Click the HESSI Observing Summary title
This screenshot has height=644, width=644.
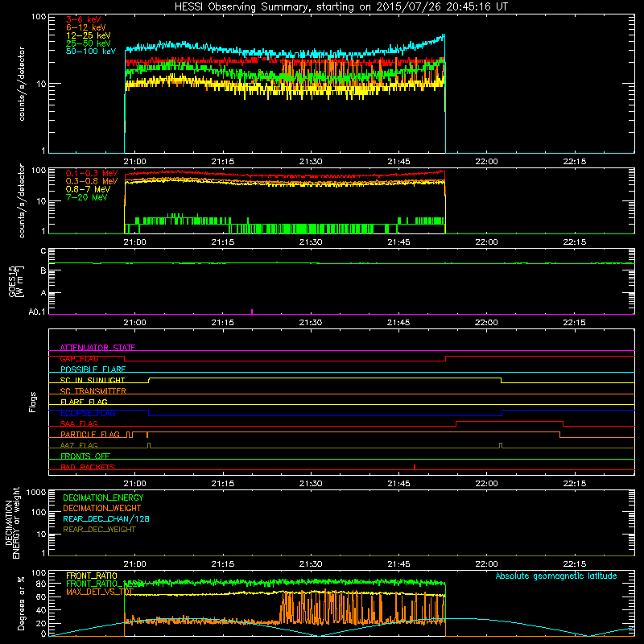tap(341, 7)
